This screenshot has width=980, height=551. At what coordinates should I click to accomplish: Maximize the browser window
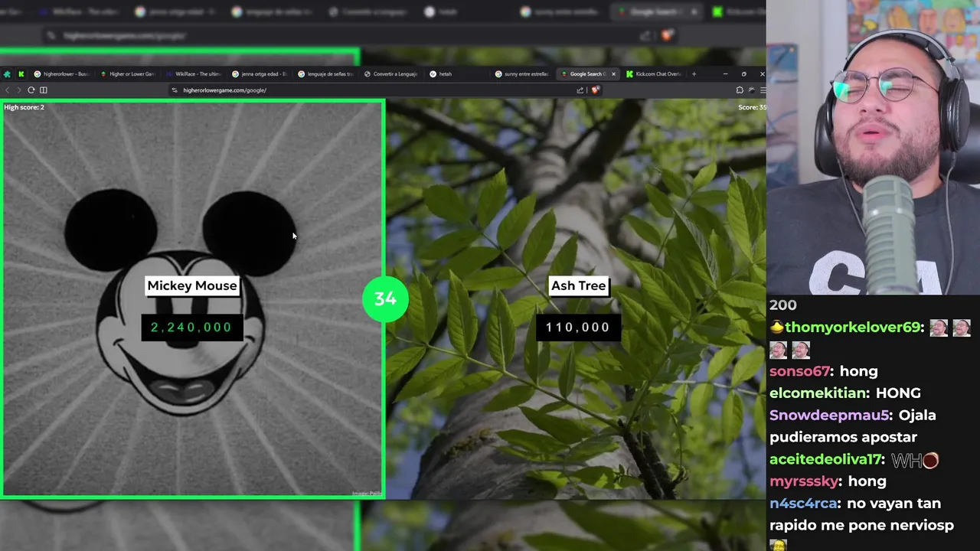pos(743,74)
